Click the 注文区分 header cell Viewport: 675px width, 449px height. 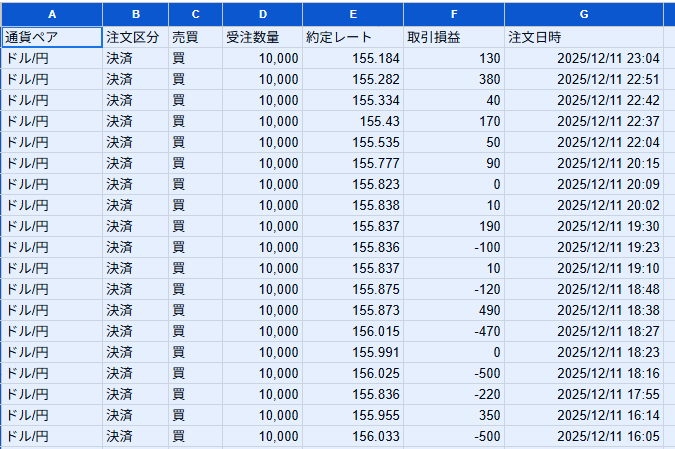[135, 37]
